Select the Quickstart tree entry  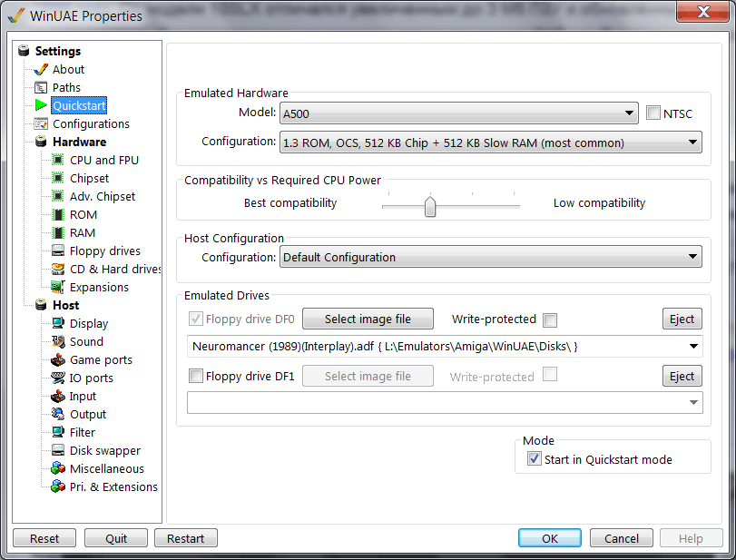coord(79,105)
